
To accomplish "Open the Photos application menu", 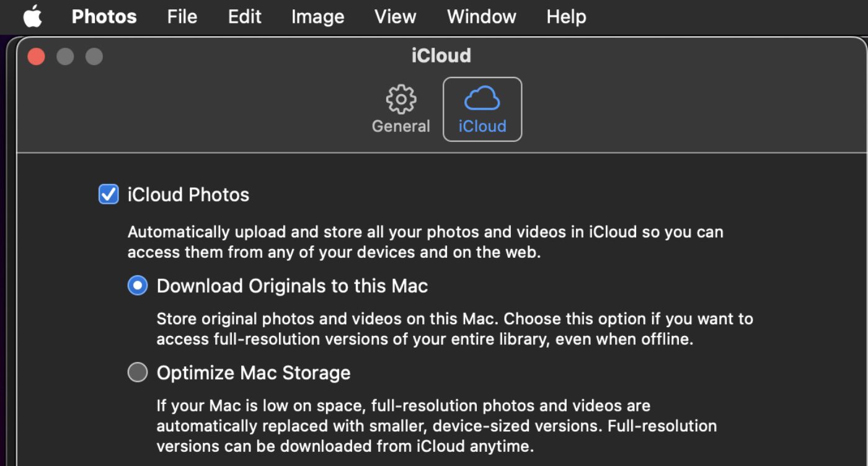I will (x=104, y=17).
